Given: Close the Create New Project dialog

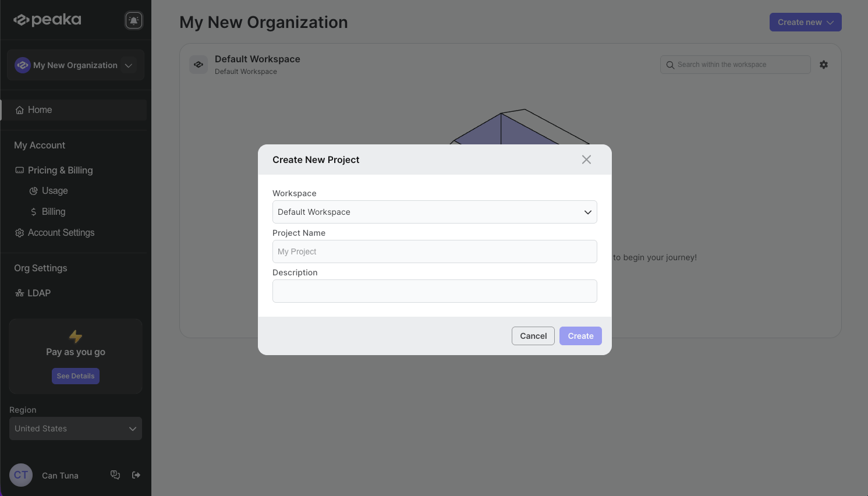Looking at the screenshot, I should click(x=586, y=160).
